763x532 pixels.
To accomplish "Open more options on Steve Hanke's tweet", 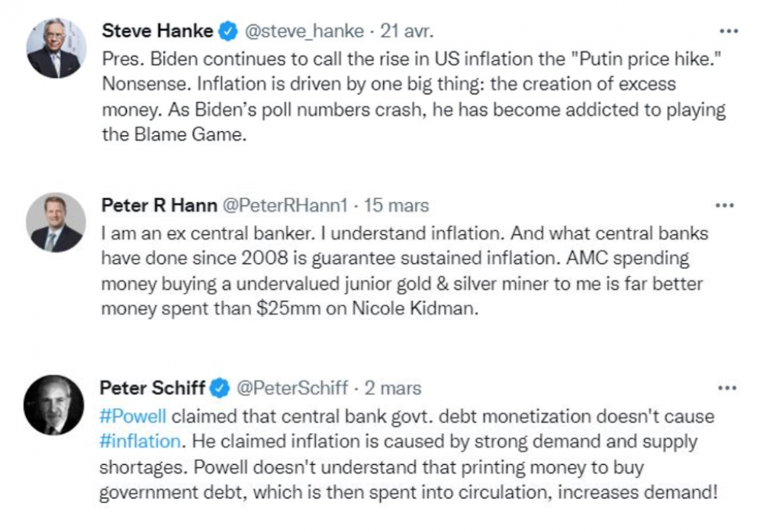I will tap(729, 31).
